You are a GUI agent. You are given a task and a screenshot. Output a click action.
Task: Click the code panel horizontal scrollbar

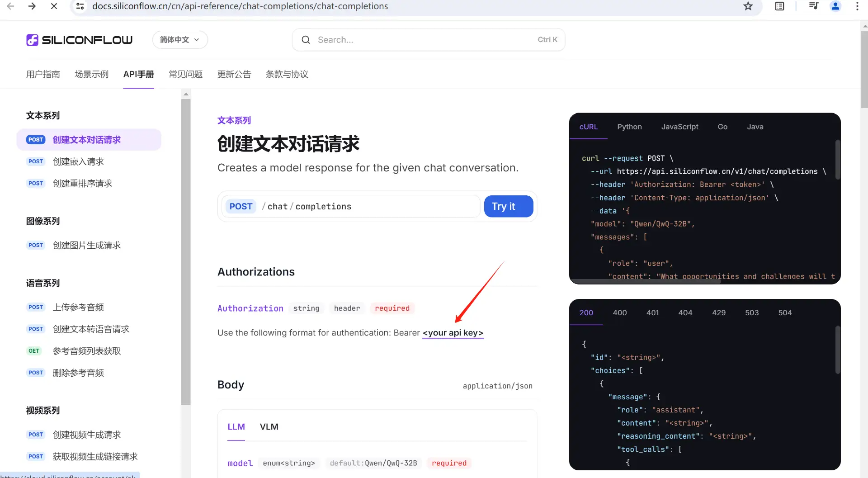[x=646, y=281]
